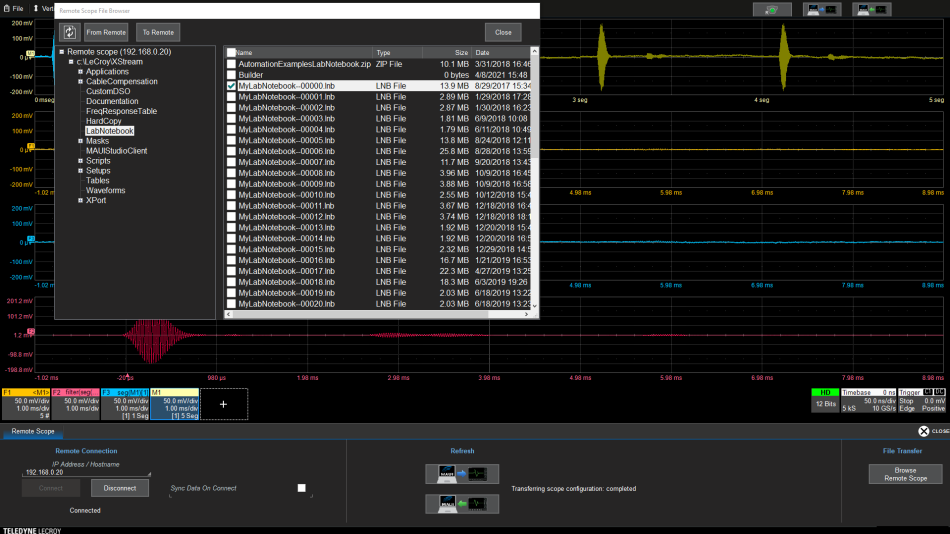Close the Remote Scope panel with X icon
This screenshot has height=534, width=950.
point(924,431)
